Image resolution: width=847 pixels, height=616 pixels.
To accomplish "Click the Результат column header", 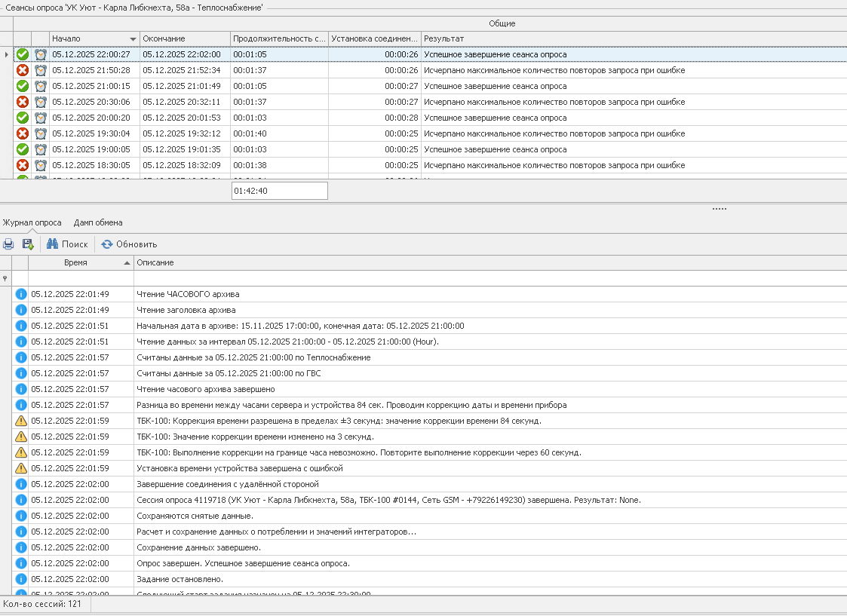I will point(443,38).
